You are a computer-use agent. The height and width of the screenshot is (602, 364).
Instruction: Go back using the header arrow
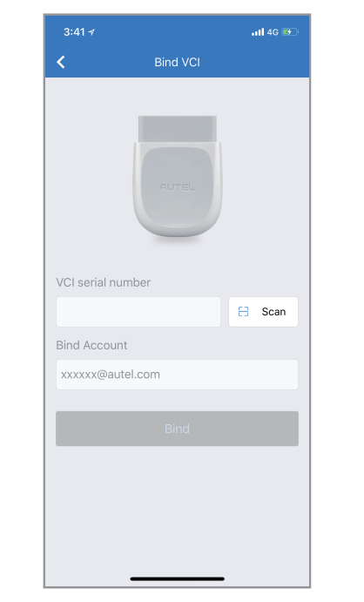(x=61, y=62)
